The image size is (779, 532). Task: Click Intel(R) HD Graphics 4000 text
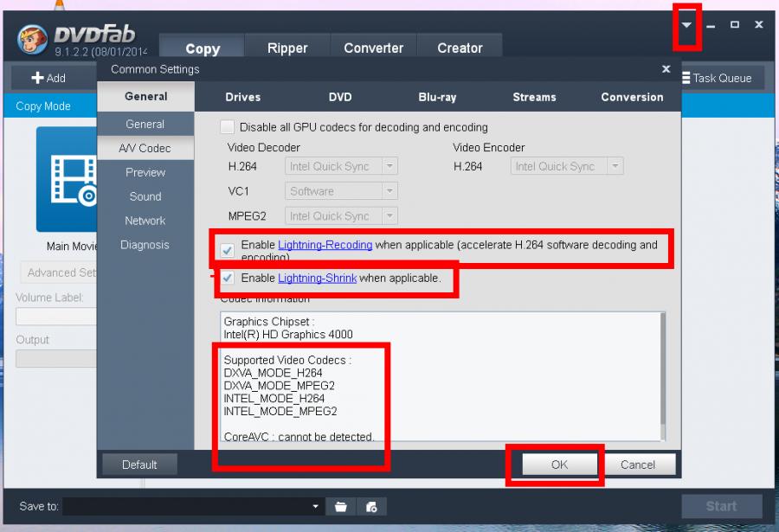pyautogui.click(x=288, y=334)
